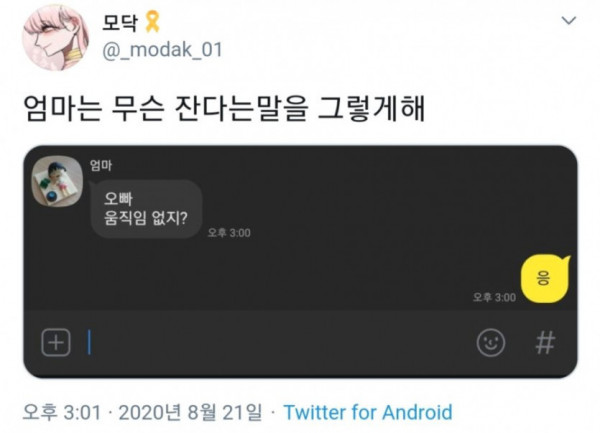Click the 오후 3:00 time beside 엄마's message
Viewport: 600px width, 433px height.
pyautogui.click(x=229, y=233)
